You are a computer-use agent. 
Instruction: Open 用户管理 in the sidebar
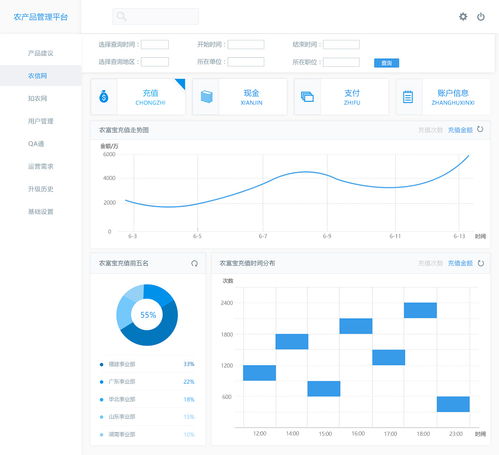pos(41,121)
